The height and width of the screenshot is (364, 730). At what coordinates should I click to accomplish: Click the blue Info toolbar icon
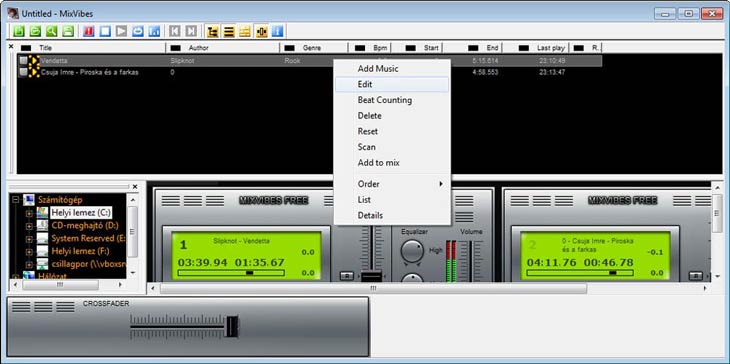(277, 31)
